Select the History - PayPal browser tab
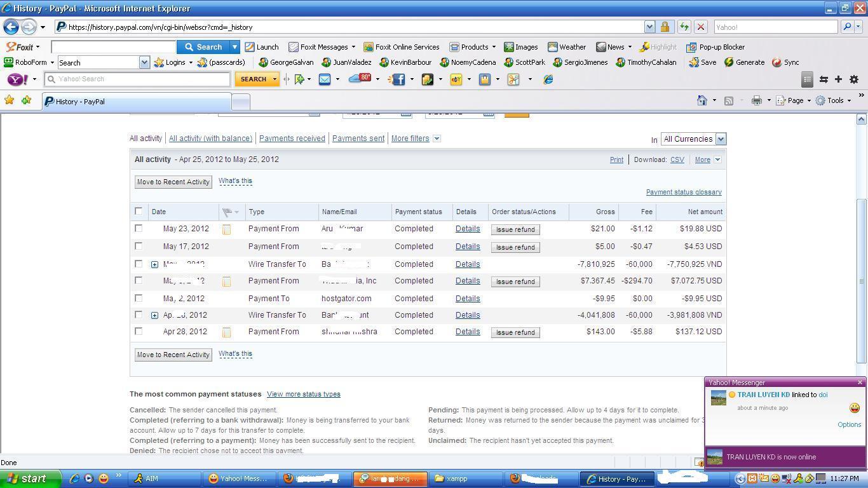Image resolution: width=868 pixels, height=488 pixels. tap(136, 102)
